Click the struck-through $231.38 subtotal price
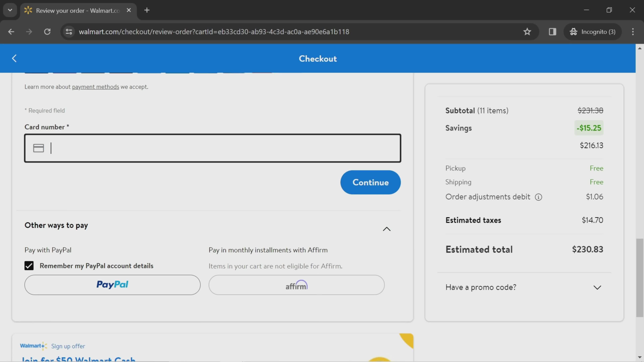The image size is (644, 362). pyautogui.click(x=590, y=110)
